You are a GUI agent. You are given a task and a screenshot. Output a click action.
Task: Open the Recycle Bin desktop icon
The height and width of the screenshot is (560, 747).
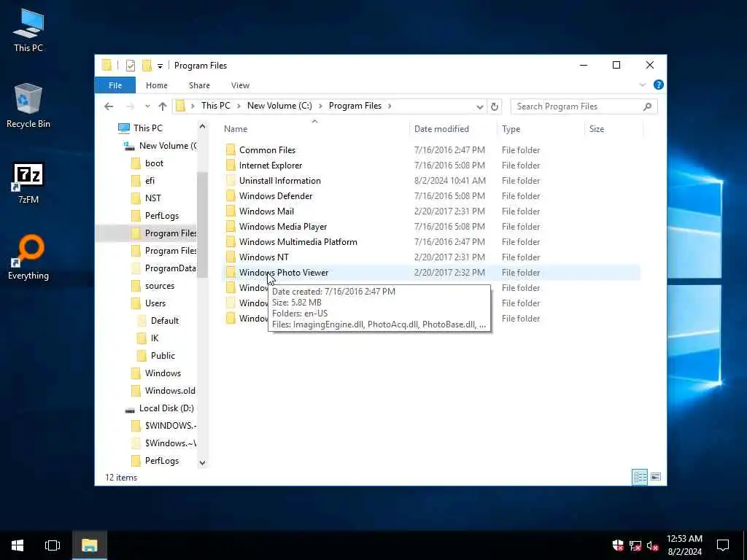point(28,106)
